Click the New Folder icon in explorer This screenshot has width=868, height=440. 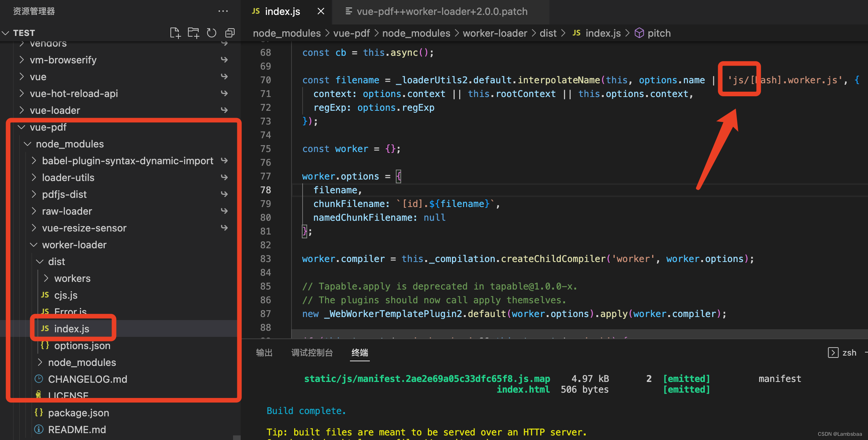pyautogui.click(x=193, y=33)
